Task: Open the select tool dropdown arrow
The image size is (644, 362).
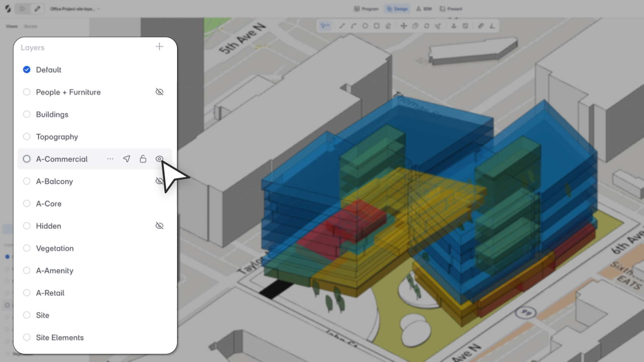Action: tap(328, 26)
